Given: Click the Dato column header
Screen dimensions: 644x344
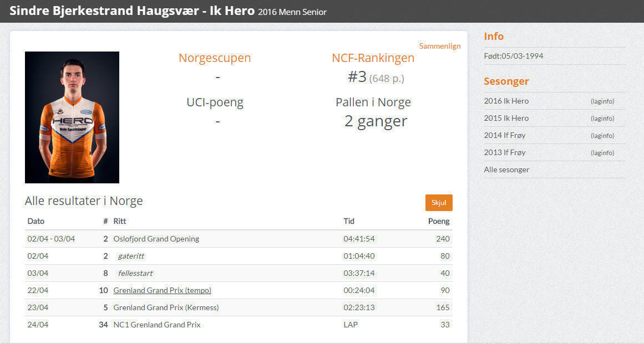Looking at the screenshot, I should pos(36,222).
